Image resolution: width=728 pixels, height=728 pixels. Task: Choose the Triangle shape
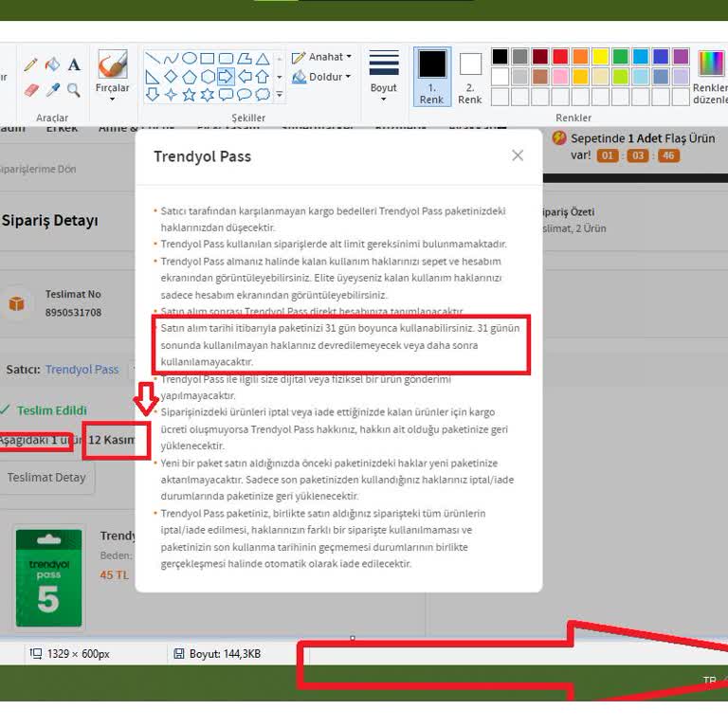[263, 58]
